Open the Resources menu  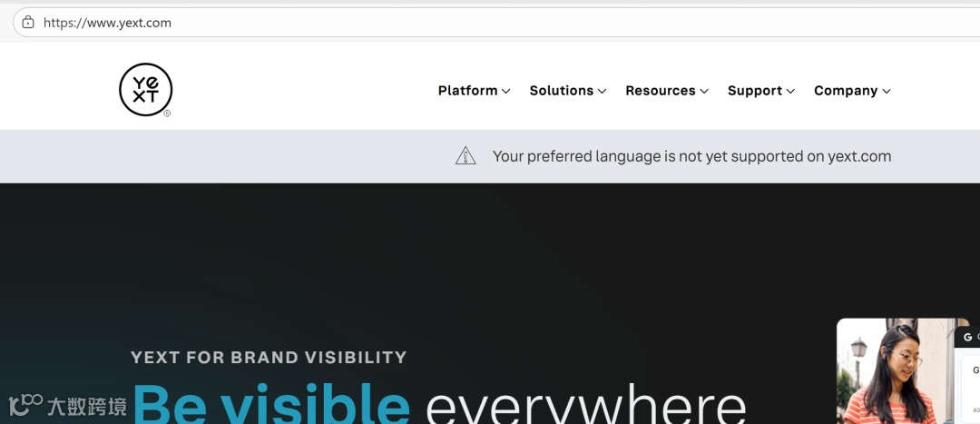(x=667, y=91)
